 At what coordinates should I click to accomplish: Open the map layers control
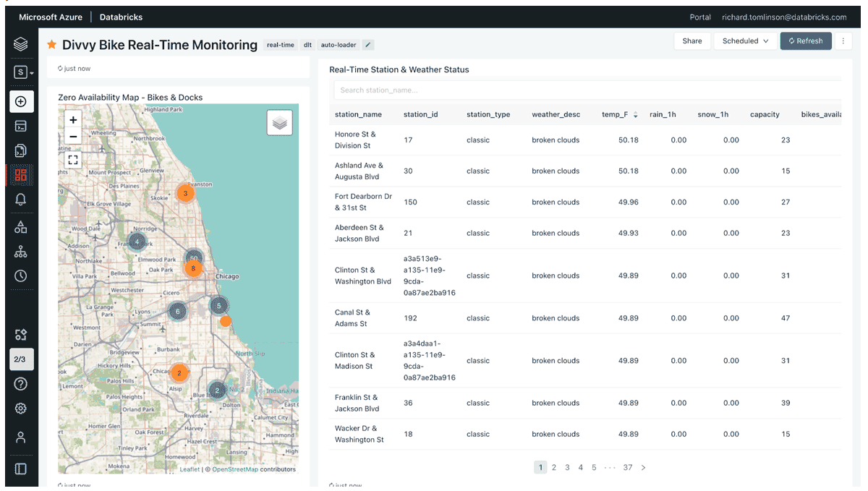coord(280,123)
